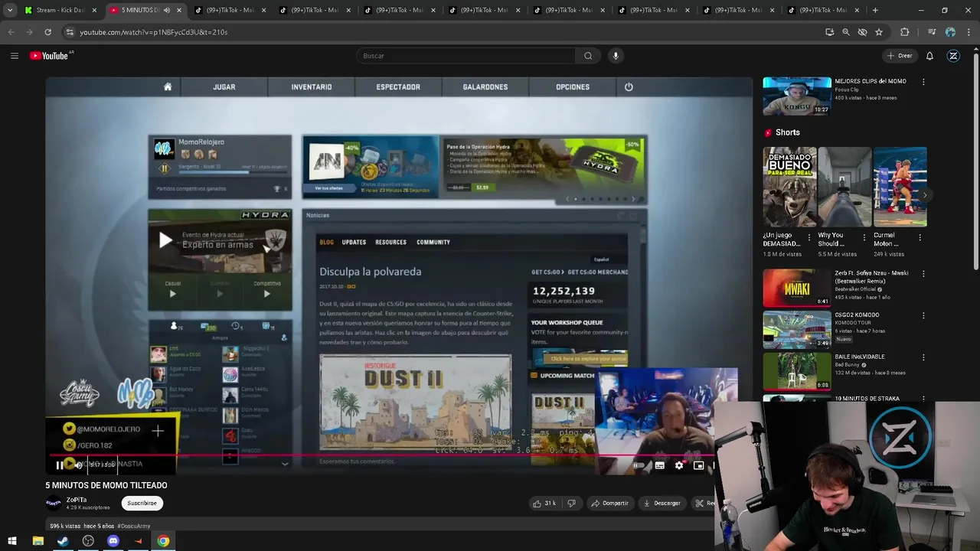This screenshot has height=551, width=980.
Task: Open Zerb Ft. Sofiya Nzau - Mwaki video
Action: click(796, 287)
